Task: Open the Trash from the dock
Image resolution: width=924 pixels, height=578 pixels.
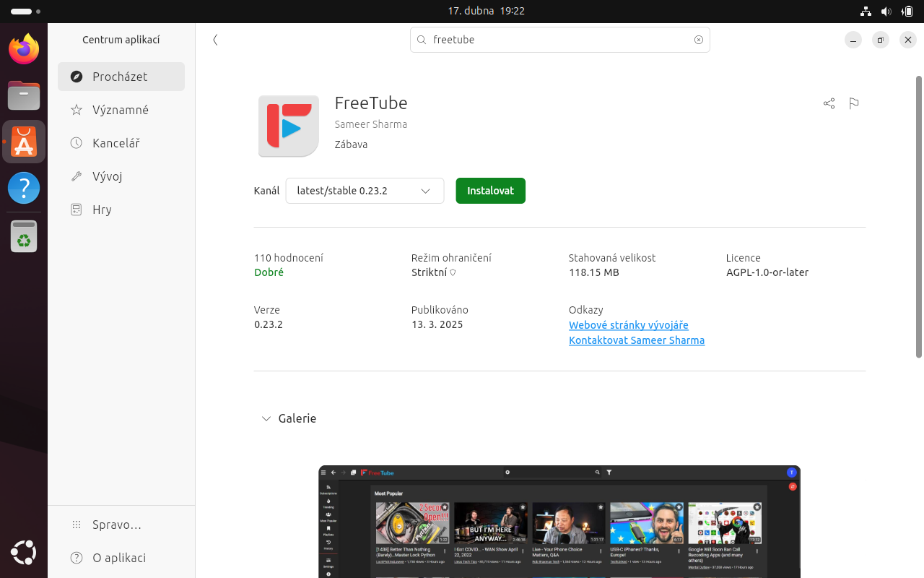Action: coord(24,236)
